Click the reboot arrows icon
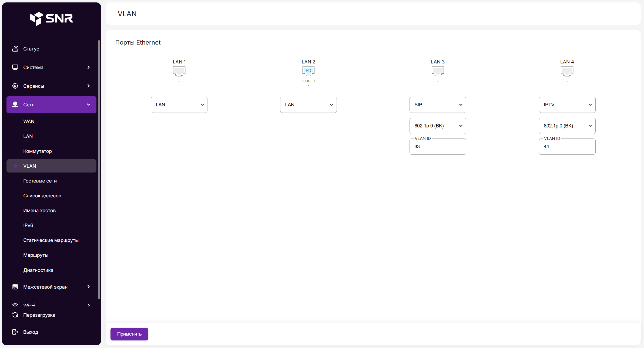Viewport: 644px width, 348px height. (15, 315)
